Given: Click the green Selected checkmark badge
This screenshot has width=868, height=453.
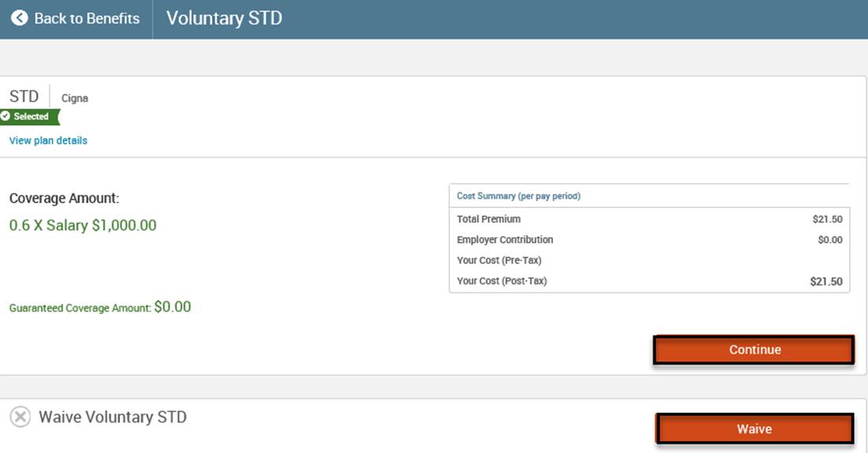Looking at the screenshot, I should point(29,116).
